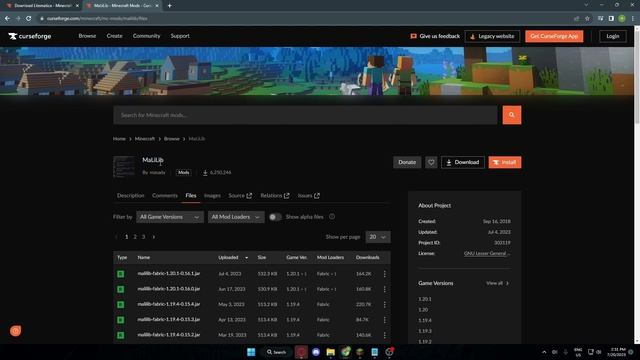
Task: Click release type icon of malilib-fabric-1.19.4-0.15.4.jar
Action: pyautogui.click(x=120, y=304)
